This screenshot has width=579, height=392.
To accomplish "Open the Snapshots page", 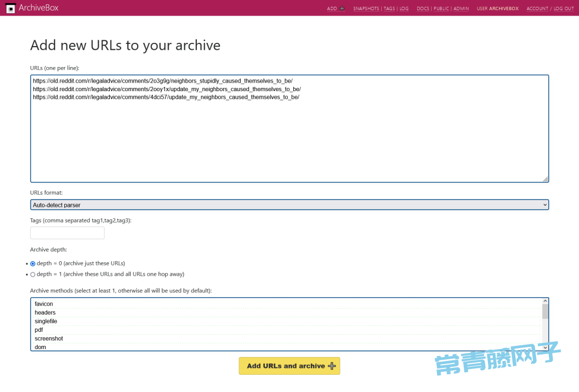I will pyautogui.click(x=366, y=9).
